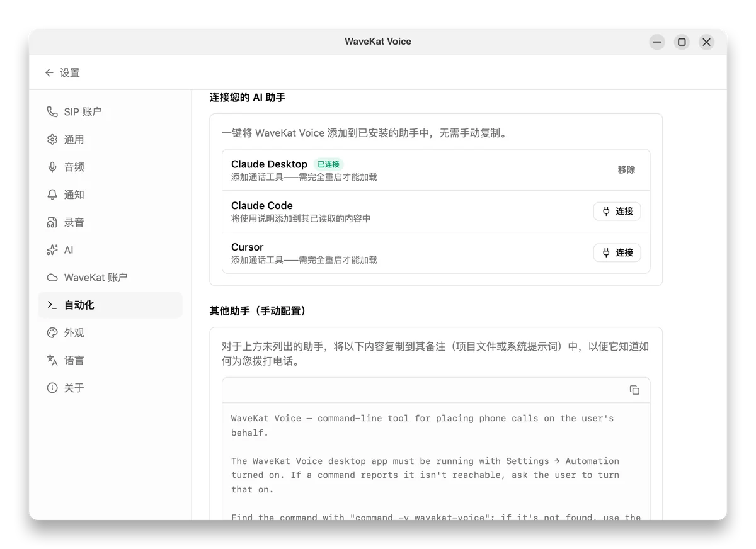Click the plug icon in the Cursor 连接 button

(x=606, y=253)
